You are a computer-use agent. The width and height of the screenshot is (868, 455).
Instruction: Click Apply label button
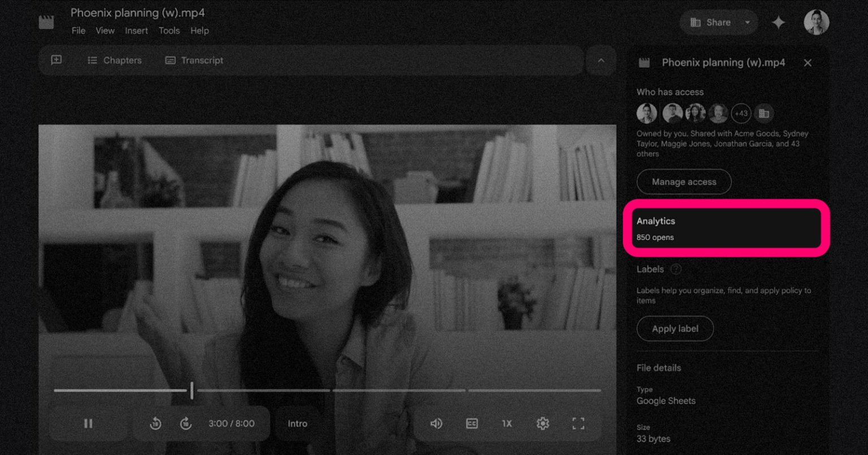[x=675, y=329]
